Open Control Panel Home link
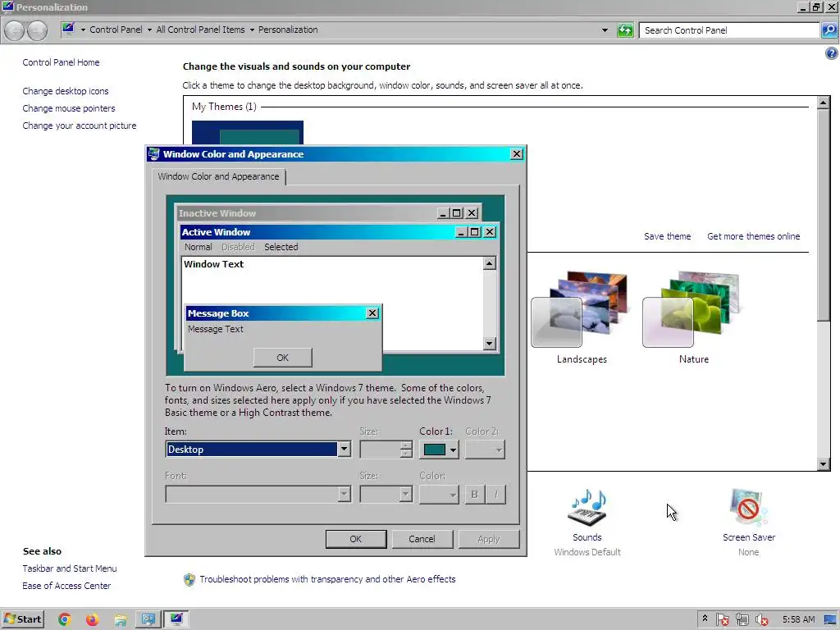The height and width of the screenshot is (630, 840). (61, 62)
